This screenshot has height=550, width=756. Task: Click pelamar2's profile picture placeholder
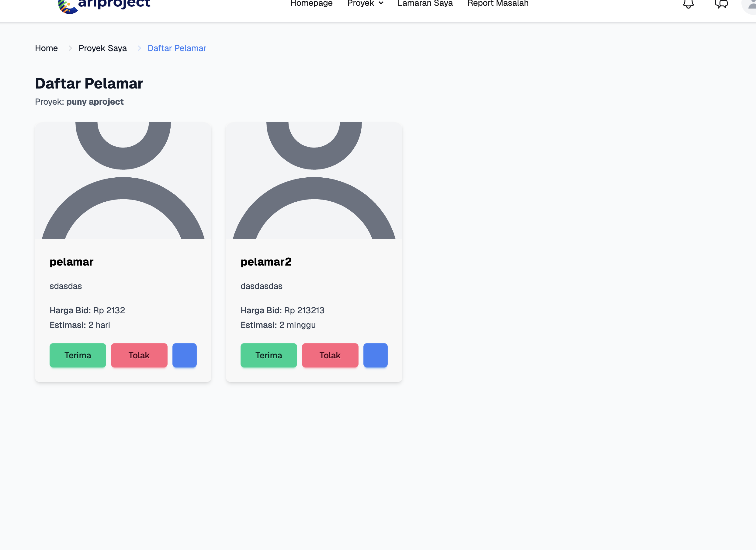[x=314, y=180]
